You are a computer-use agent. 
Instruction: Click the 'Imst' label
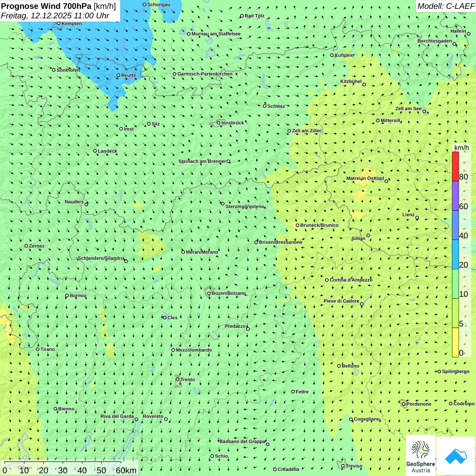pos(129,129)
